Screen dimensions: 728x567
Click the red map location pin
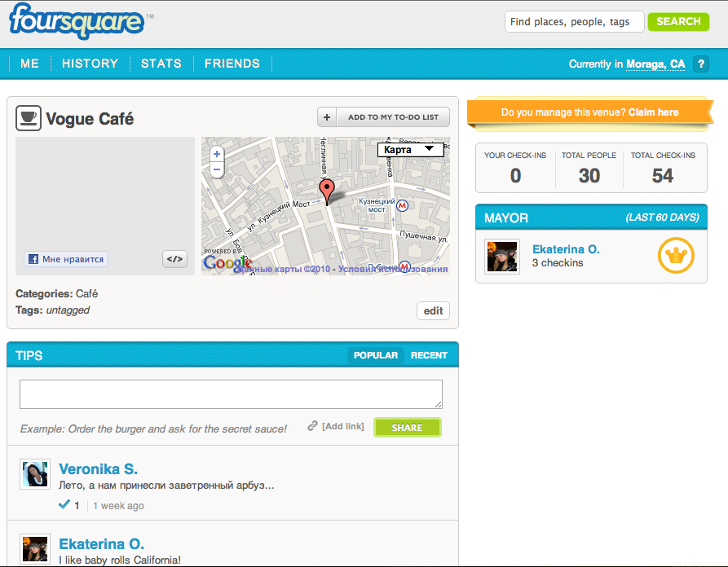pos(327,191)
